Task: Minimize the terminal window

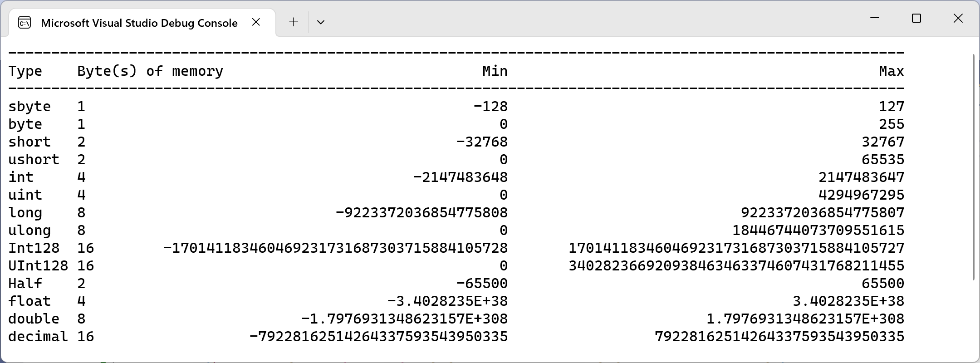Action: (875, 18)
